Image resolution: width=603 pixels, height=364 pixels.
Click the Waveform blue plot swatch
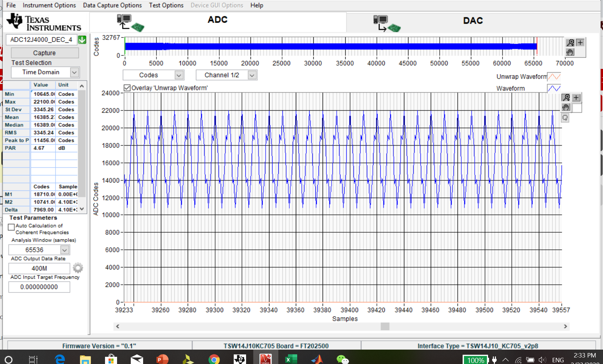[554, 88]
